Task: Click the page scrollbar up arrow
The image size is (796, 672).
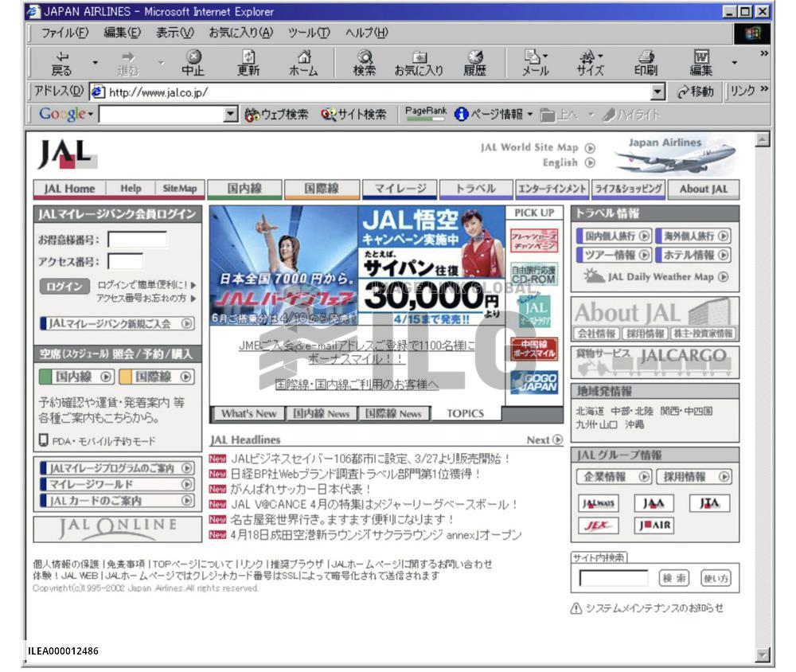Action: coord(763,139)
